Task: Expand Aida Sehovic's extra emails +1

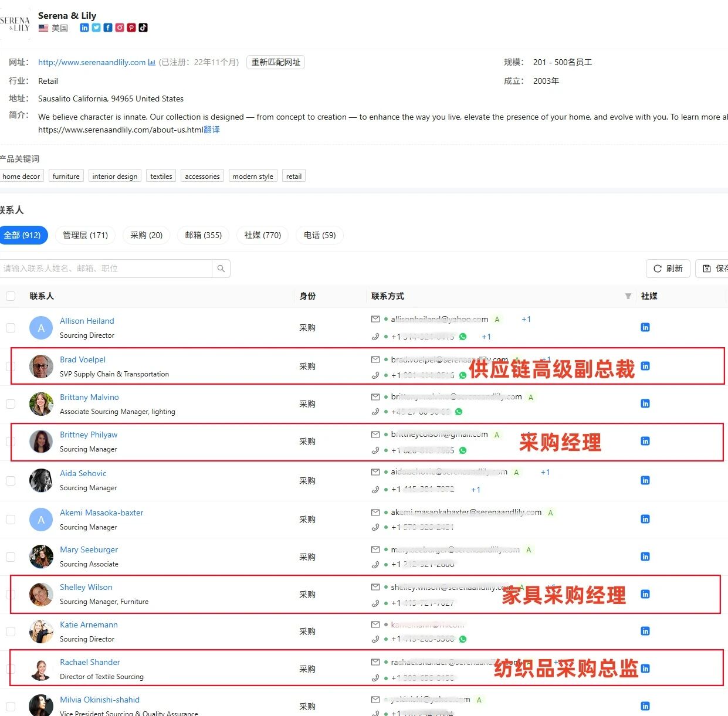Action: [546, 472]
